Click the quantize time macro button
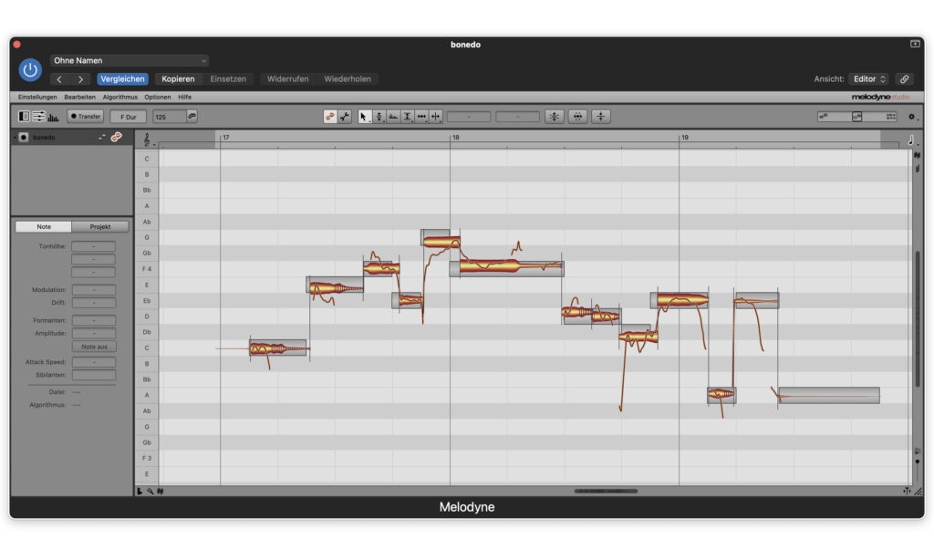 577,117
